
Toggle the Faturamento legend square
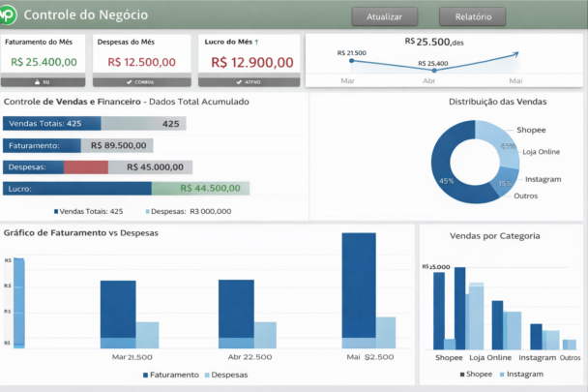(145, 375)
